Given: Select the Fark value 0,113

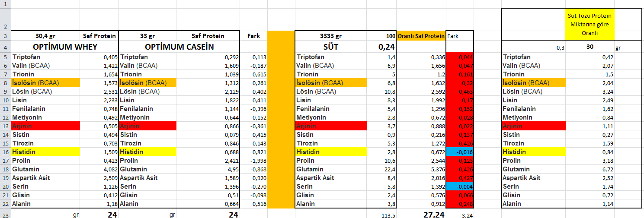Looking at the screenshot, I should coord(253,57).
